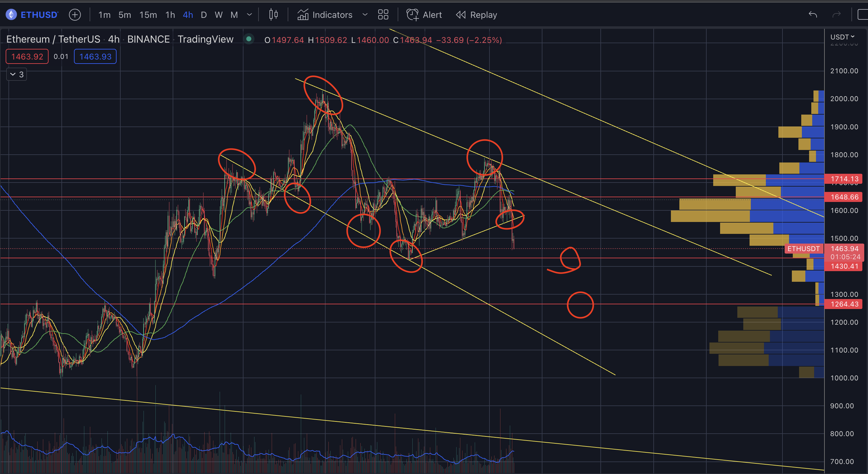Switch to the 1h timeframe
This screenshot has height=474, width=868.
pyautogui.click(x=170, y=15)
